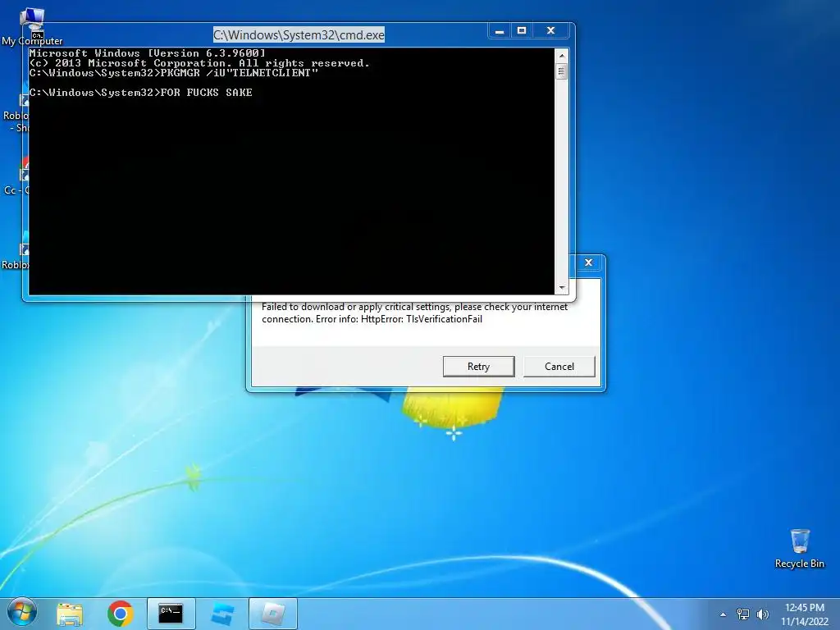840x630 pixels.
Task: Cancel the error dialog
Action: click(x=559, y=367)
